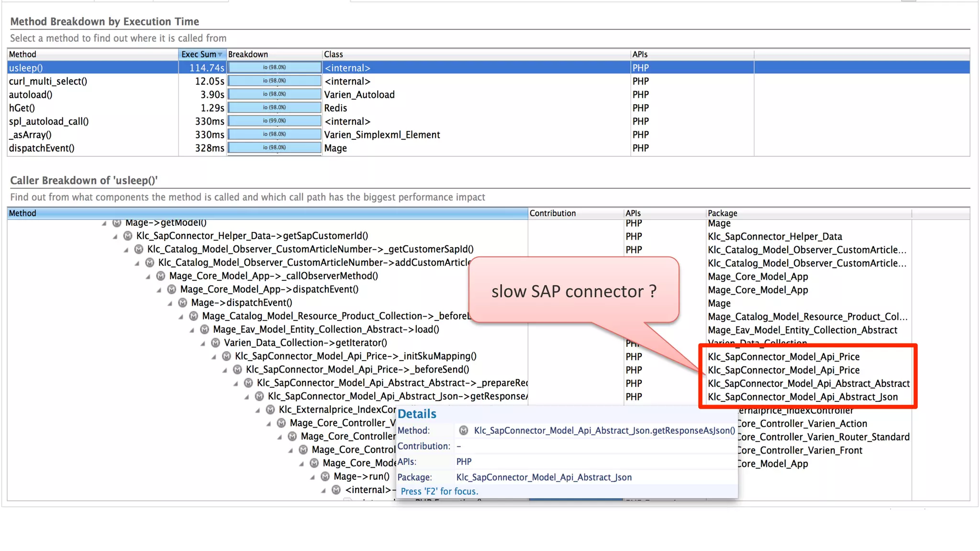Collapse Varien_Data_Collection->getIterator() node

[203, 343]
